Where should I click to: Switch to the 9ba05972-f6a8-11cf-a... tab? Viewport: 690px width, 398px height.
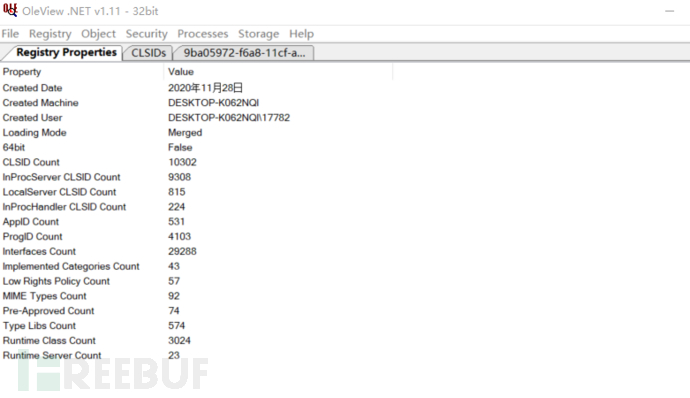click(244, 53)
